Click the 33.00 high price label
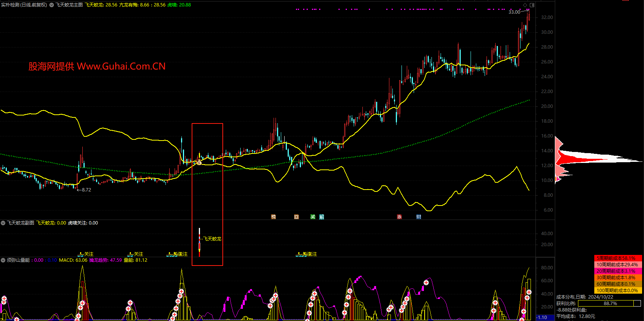Screen dimensions: 644x321 pos(514,12)
